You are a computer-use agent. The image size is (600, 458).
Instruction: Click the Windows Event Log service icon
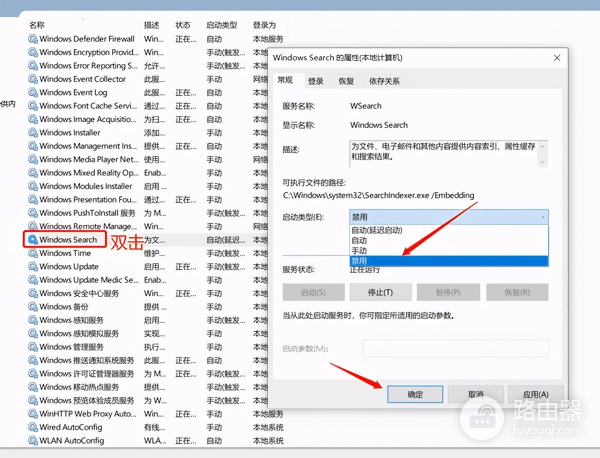point(33,92)
